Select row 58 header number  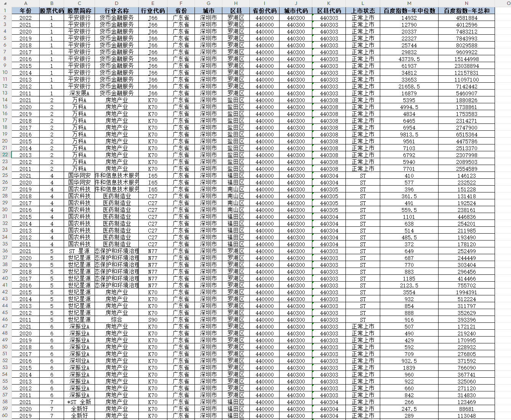tap(5, 402)
